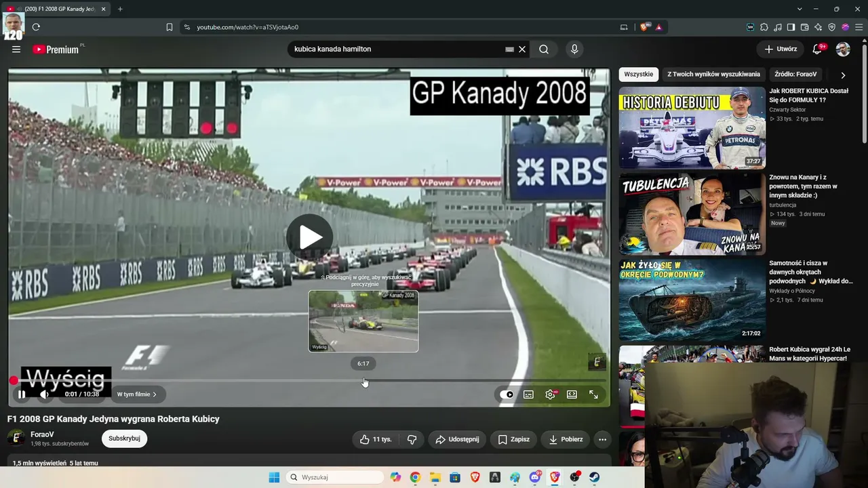Open Google Chrome from the taskbar
868x488 pixels.
click(415, 477)
